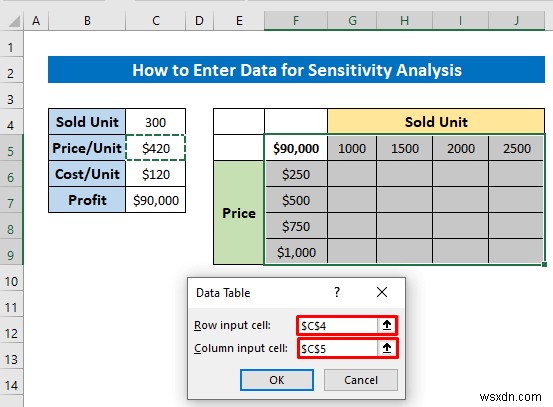Screen dimensions: 553x407
Task: Close the Data Table dialog
Action: (x=382, y=292)
